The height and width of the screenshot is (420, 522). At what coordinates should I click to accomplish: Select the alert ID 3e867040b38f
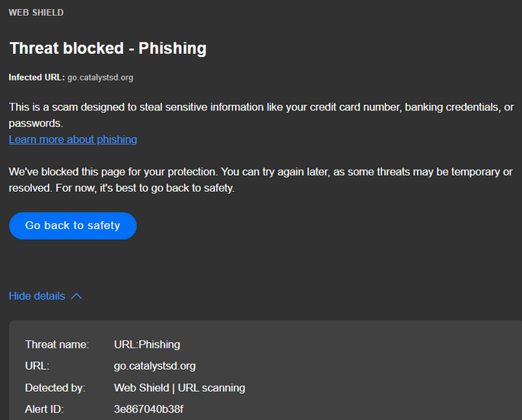point(148,409)
